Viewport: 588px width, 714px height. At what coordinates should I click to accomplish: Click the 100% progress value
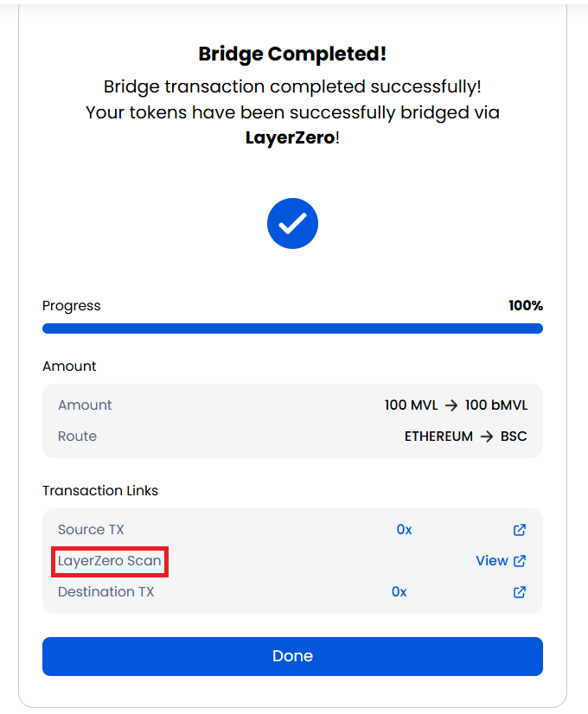click(x=525, y=306)
